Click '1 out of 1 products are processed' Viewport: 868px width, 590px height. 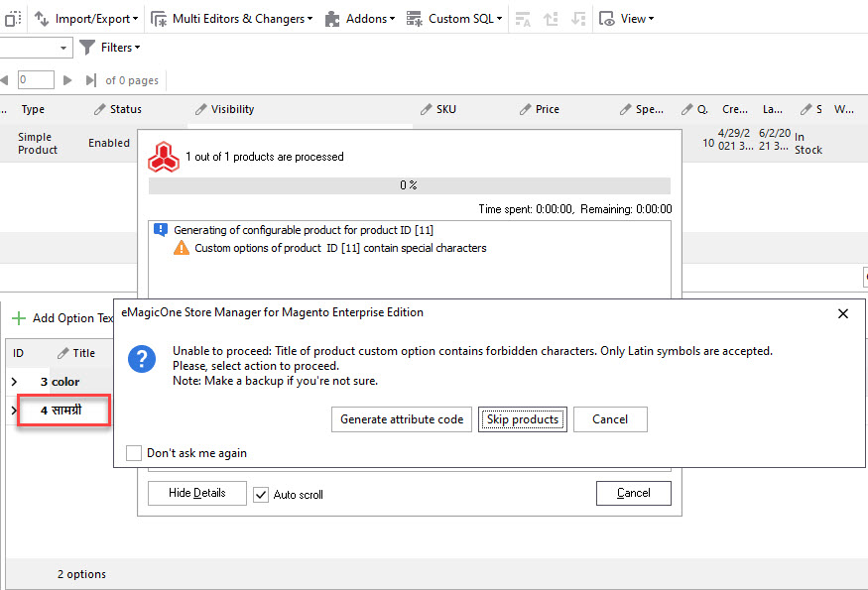265,157
